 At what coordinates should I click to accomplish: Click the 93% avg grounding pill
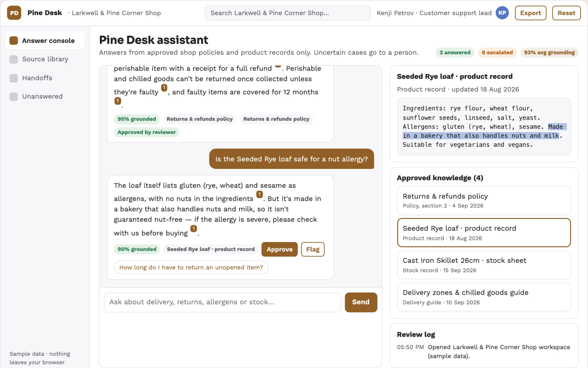coord(549,52)
